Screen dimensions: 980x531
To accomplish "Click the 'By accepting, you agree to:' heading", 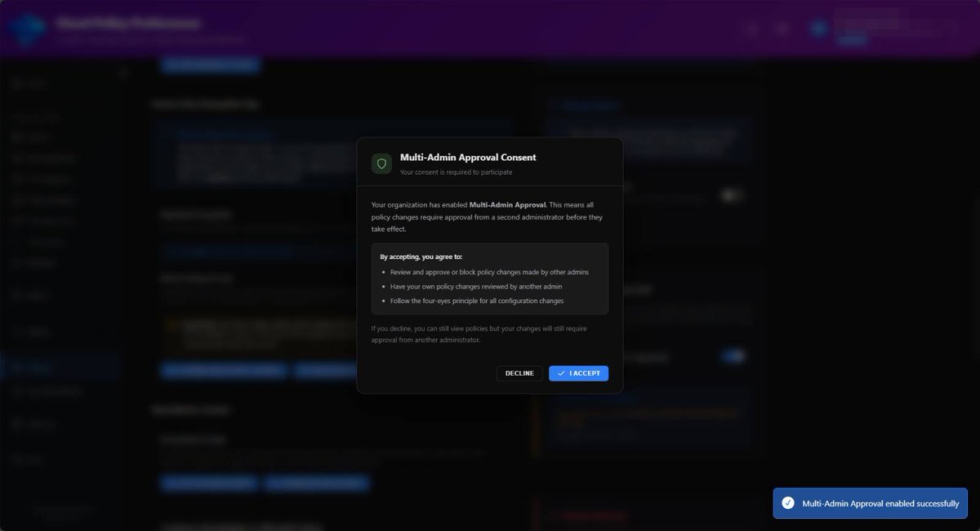I will [421, 257].
